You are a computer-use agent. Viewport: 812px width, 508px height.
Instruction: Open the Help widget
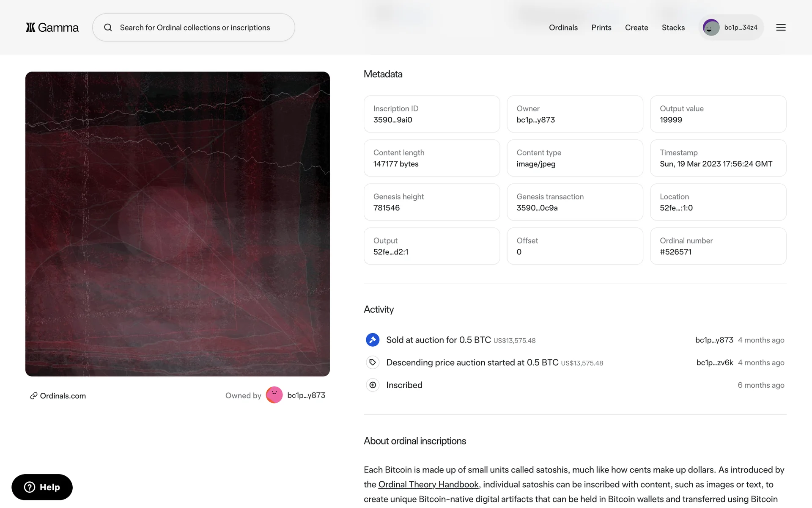point(42,487)
